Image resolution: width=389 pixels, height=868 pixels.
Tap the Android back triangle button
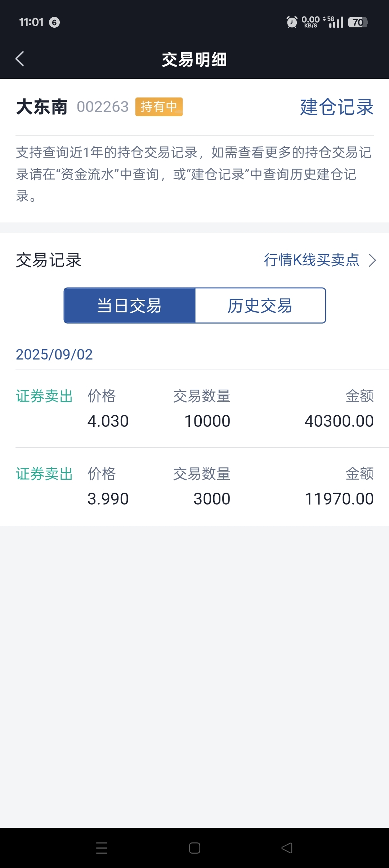point(287,848)
